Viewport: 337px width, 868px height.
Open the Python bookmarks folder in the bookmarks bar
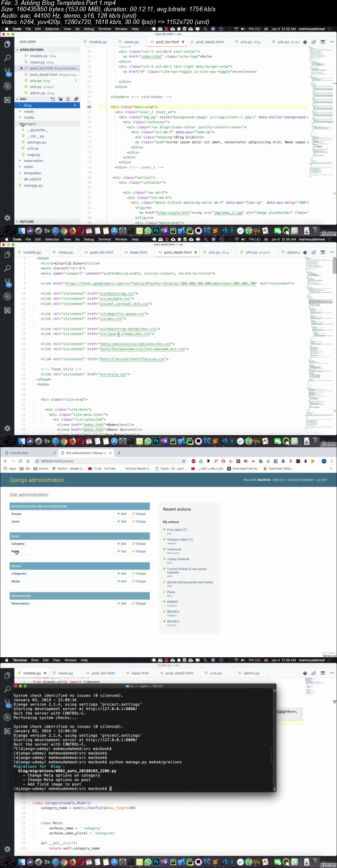41,468
